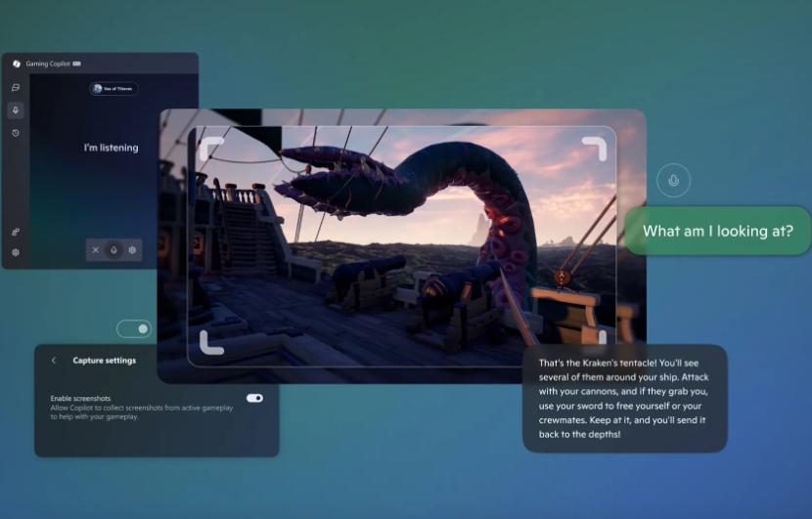The height and width of the screenshot is (519, 812).
Task: Click the link icon above sidebar settings
Action: [16, 232]
